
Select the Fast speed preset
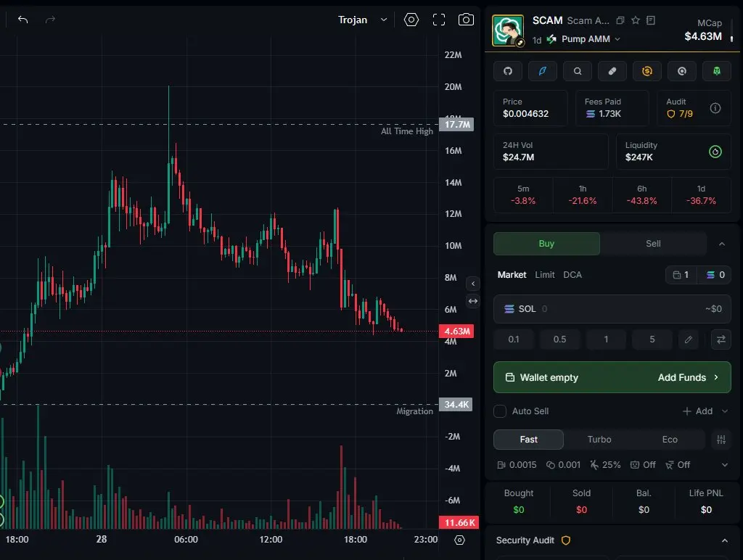[x=528, y=440]
